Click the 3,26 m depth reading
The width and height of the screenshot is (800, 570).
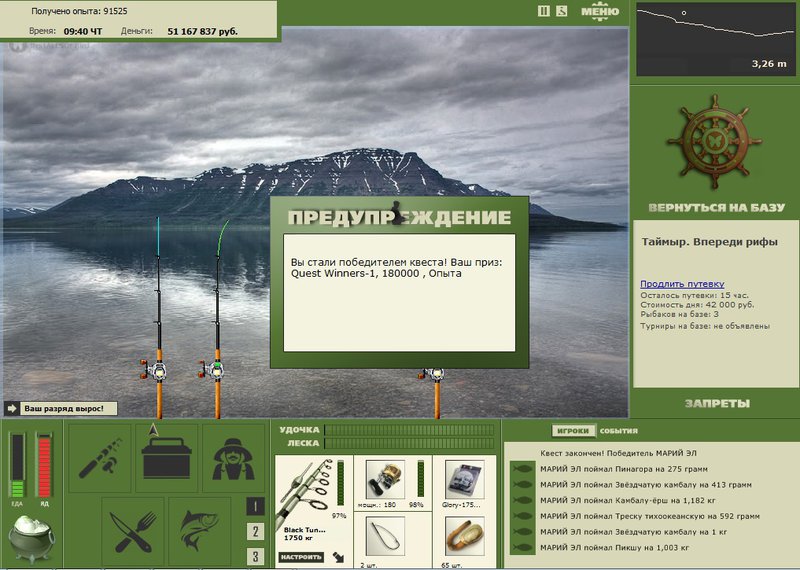(769, 64)
